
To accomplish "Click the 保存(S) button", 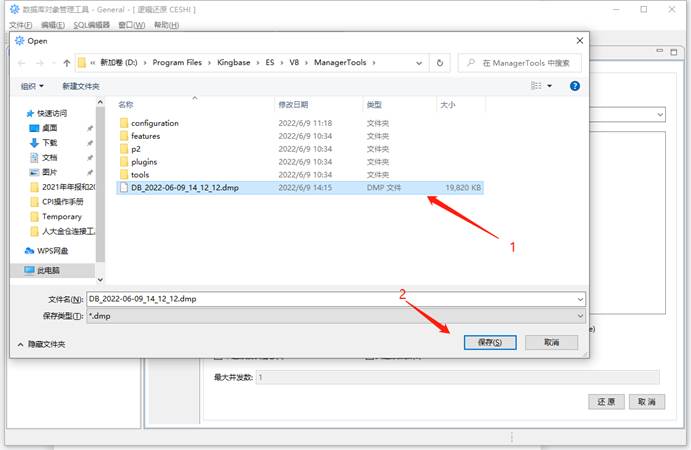I will [490, 342].
